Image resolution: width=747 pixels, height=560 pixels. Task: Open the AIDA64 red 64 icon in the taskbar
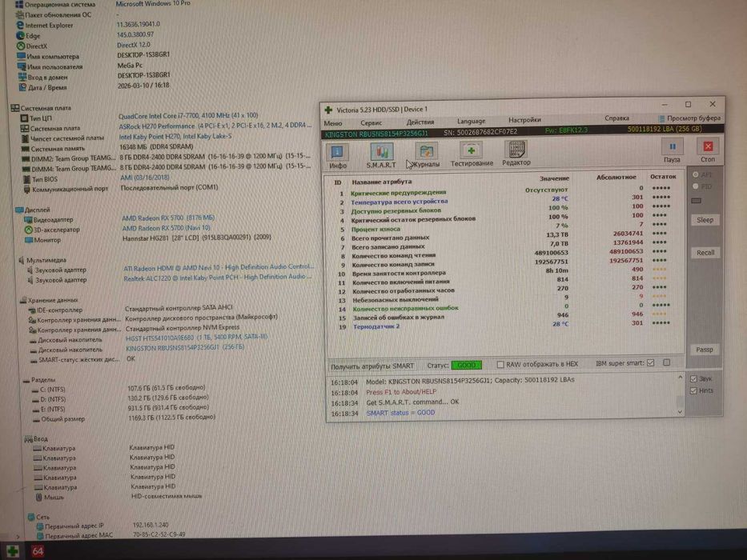(x=38, y=551)
